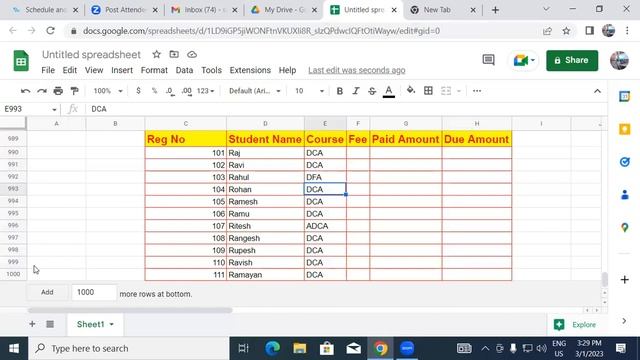This screenshot has width=640, height=360.
Task: Open the Tools menu
Action: pos(211,70)
